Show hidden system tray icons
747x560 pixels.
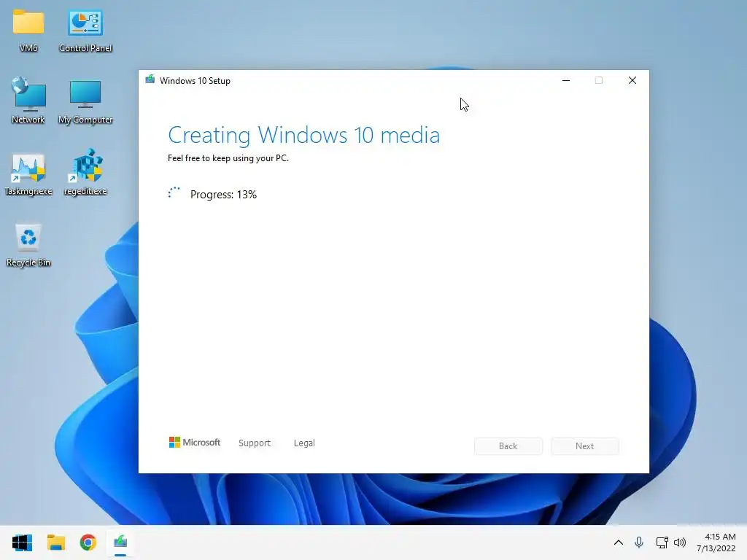[619, 542]
